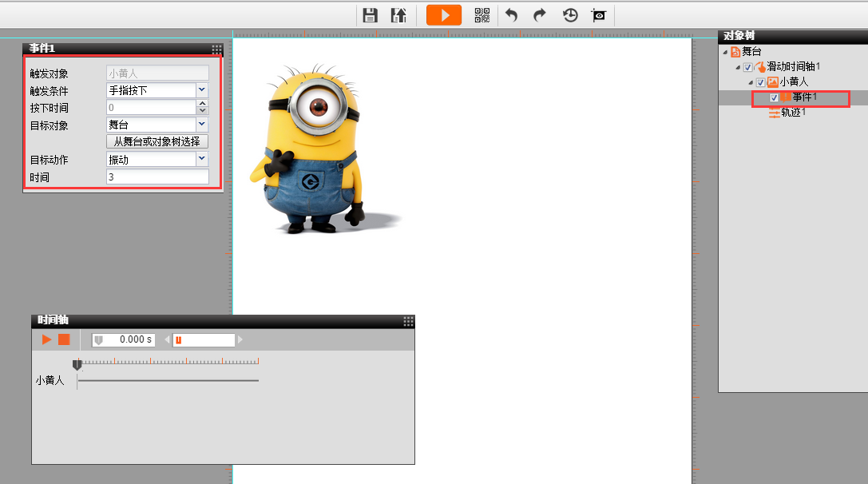The width and height of the screenshot is (868, 484).
Task: Click the timeline time field showing 0.000 s
Action: 124,339
